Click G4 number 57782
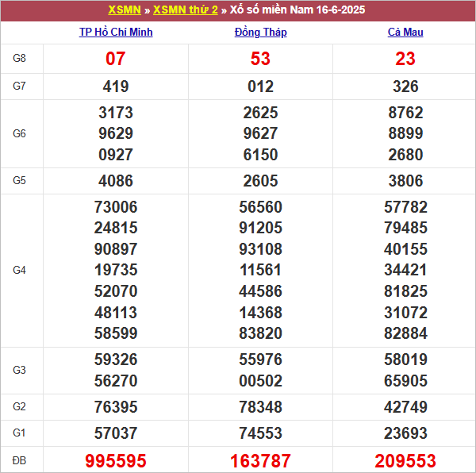This screenshot has height=473, width=476. coord(405,207)
